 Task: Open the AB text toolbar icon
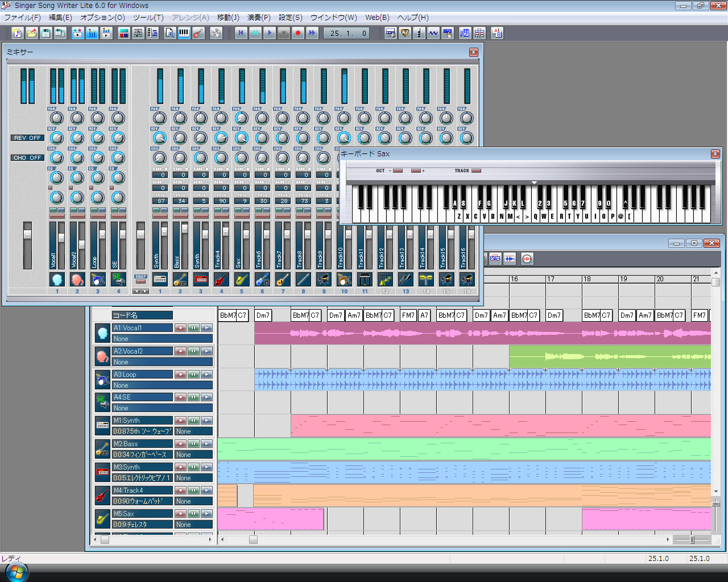[497, 33]
